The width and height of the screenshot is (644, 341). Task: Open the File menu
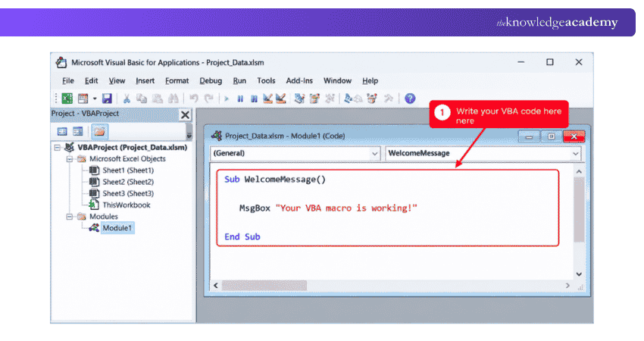[x=67, y=81]
